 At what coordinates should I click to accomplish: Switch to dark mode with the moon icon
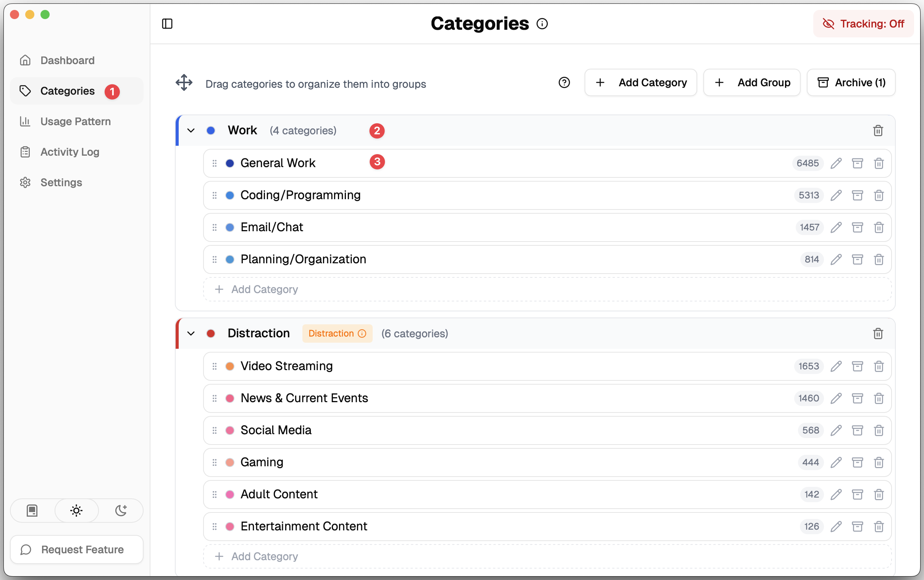coord(121,511)
